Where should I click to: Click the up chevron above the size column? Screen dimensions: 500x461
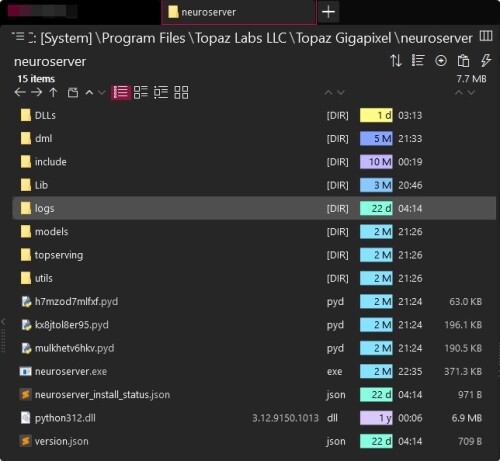459,92
